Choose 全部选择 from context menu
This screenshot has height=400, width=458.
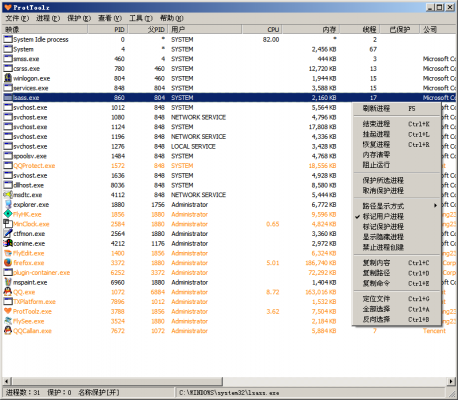[396, 309]
